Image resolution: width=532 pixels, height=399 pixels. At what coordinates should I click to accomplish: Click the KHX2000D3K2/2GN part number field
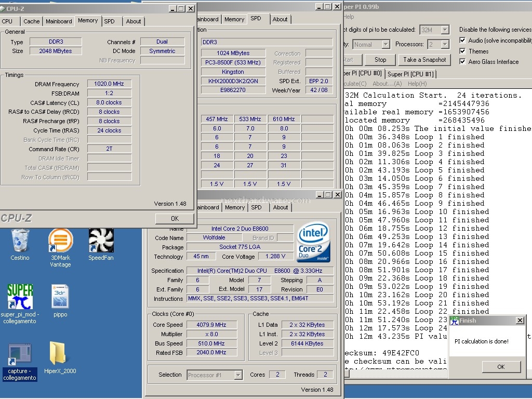233,81
